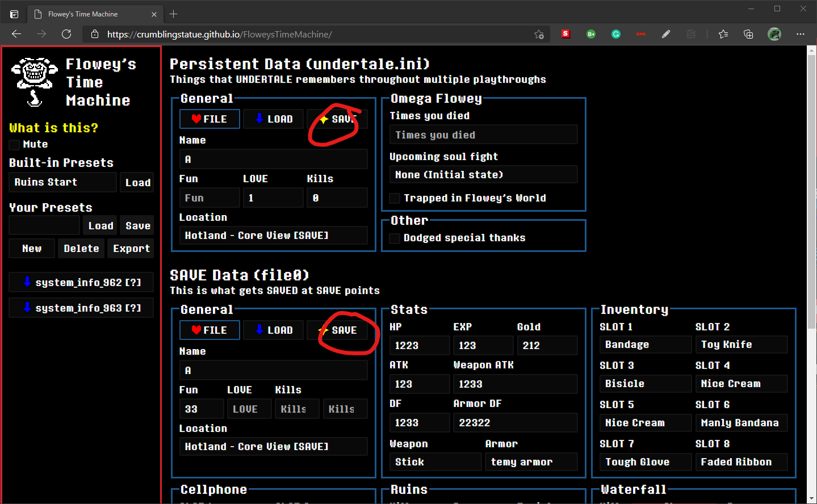This screenshot has width=817, height=504.
Task: Open the tab actions menu icon
Action: (x=14, y=14)
